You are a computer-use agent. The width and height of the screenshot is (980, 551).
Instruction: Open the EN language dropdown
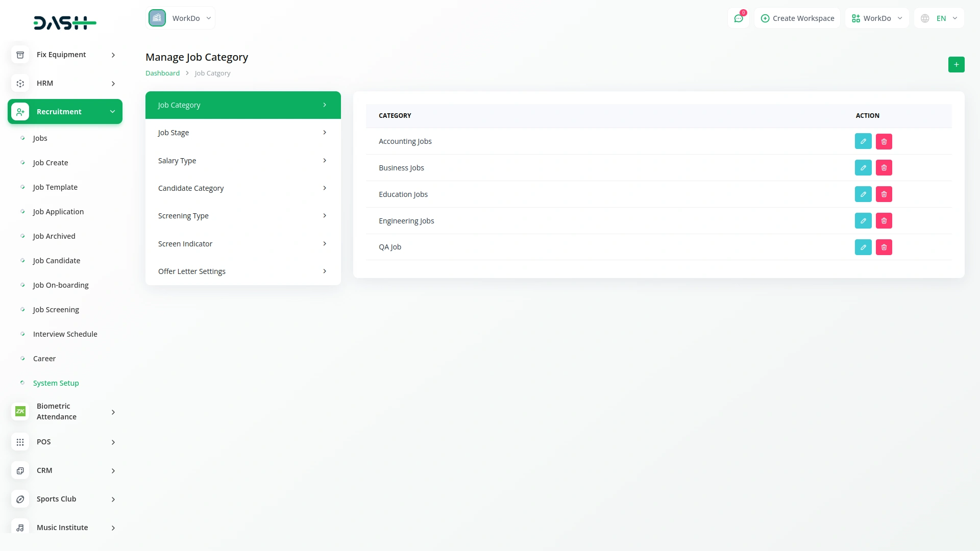tap(939, 18)
